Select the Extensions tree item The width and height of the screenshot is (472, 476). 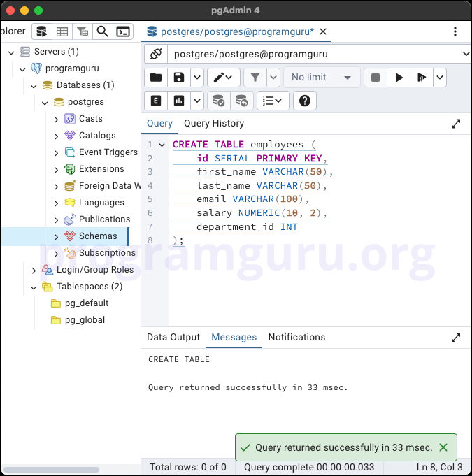(x=101, y=168)
